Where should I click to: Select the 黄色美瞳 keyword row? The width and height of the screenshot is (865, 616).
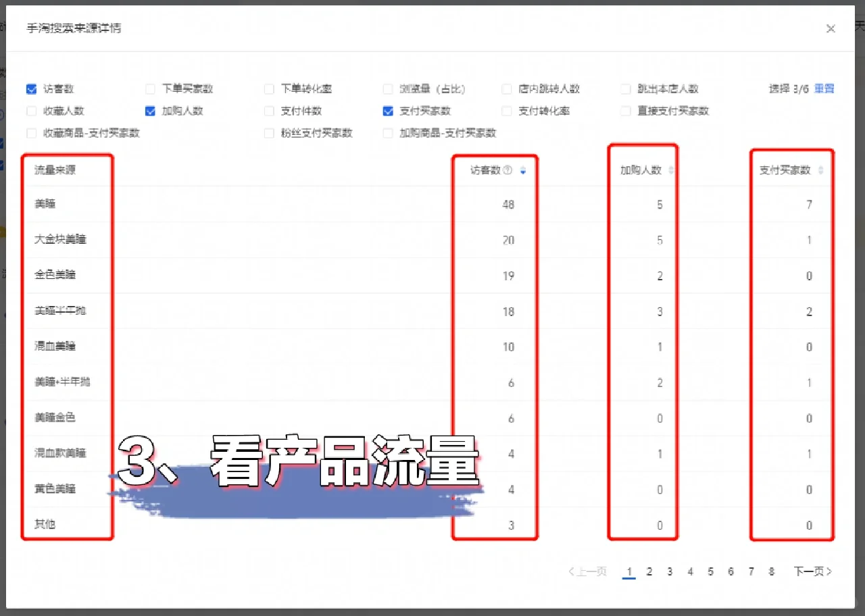point(429,489)
